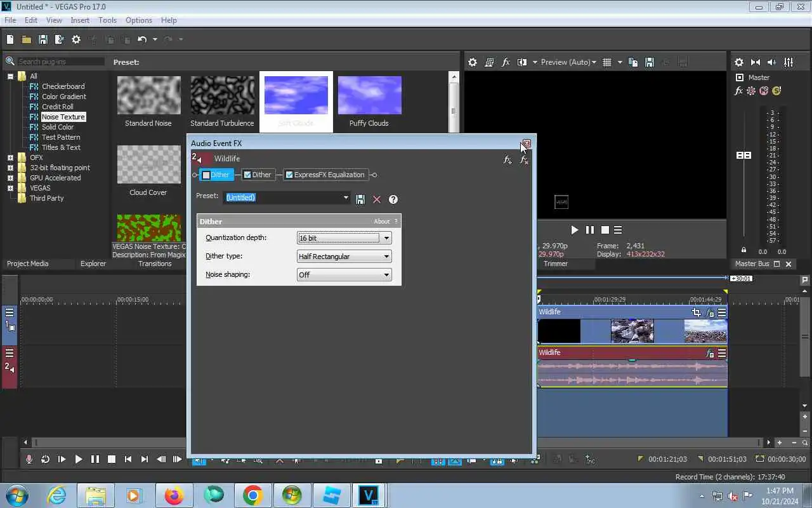Click Record button in transport bar
812x508 pixels.
[29, 459]
